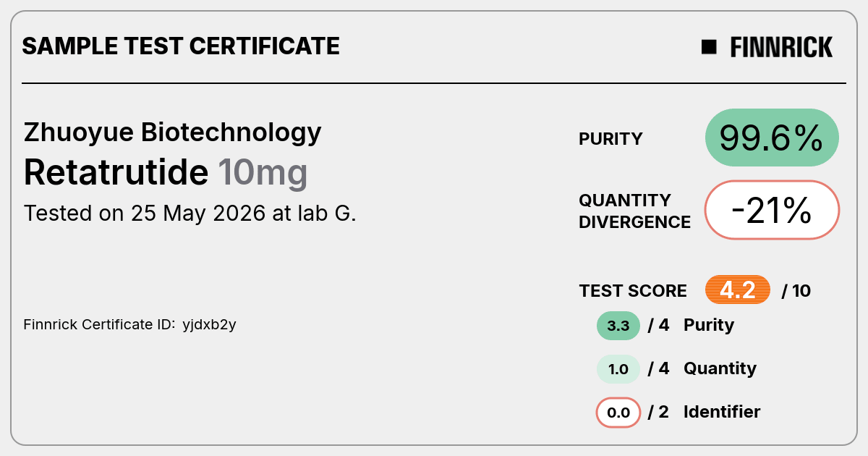Click the Quantity score label
The image size is (868, 456).
click(720, 368)
